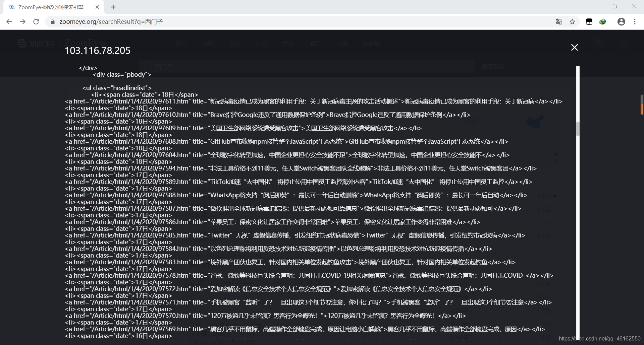
Task: Click the ul class="headlinelist" line
Action: (117, 88)
